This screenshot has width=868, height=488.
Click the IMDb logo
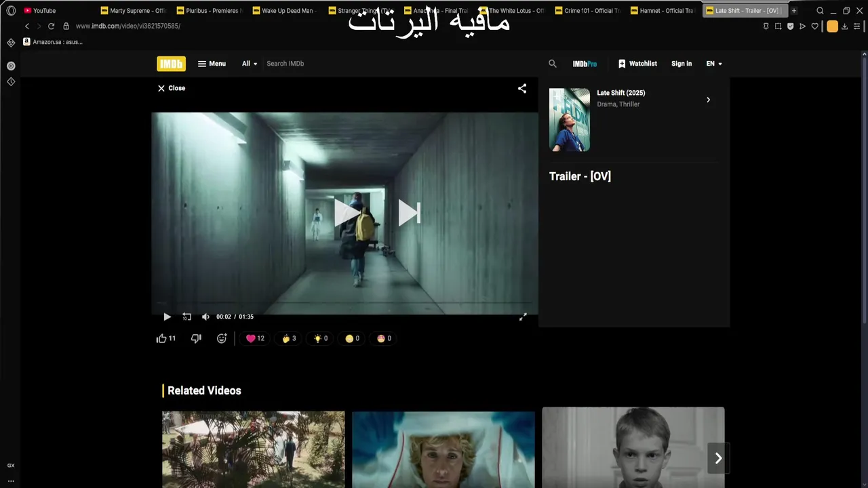coord(171,64)
